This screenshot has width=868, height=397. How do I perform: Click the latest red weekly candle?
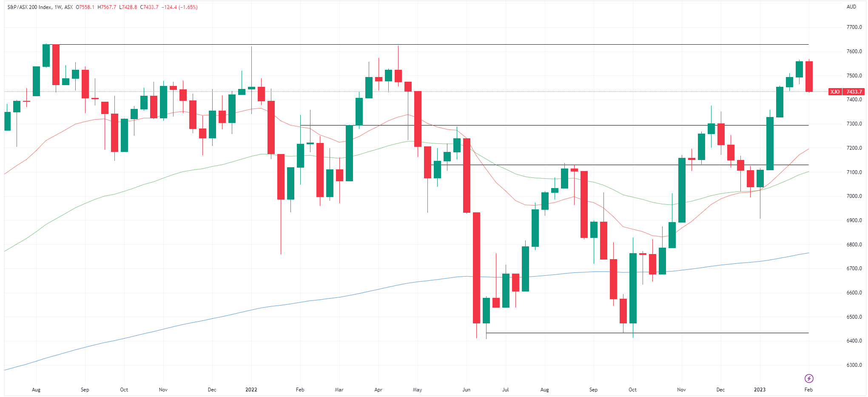pyautogui.click(x=809, y=77)
